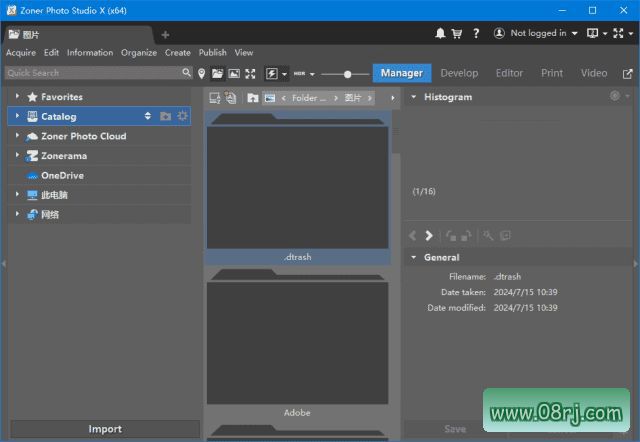640x442 pixels.
Task: Switch to the Manager module
Action: 402,73
